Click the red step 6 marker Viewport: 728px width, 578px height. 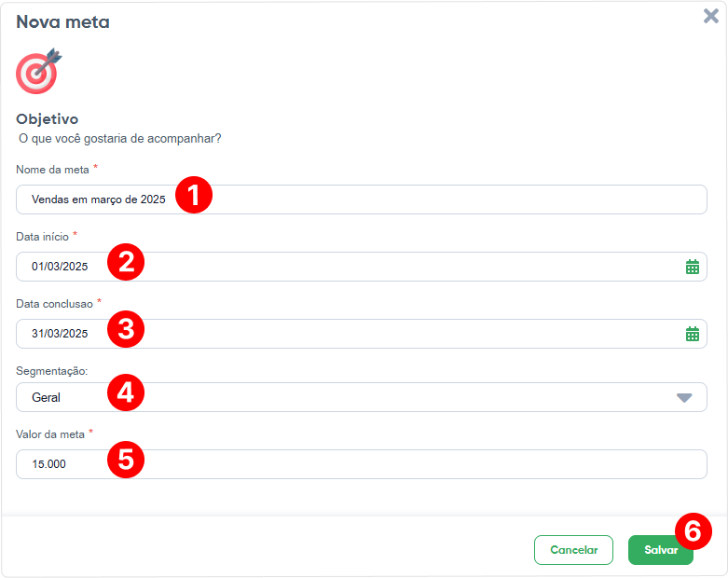click(694, 531)
